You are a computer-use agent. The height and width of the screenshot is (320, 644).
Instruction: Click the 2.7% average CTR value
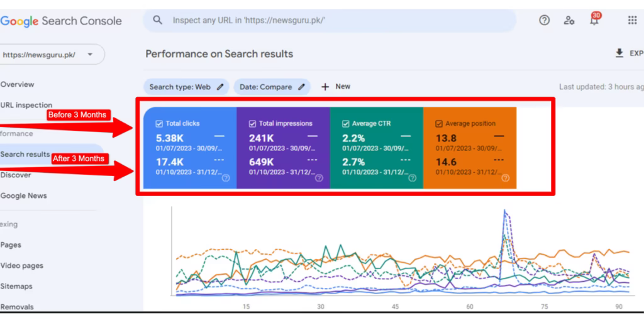pyautogui.click(x=353, y=162)
